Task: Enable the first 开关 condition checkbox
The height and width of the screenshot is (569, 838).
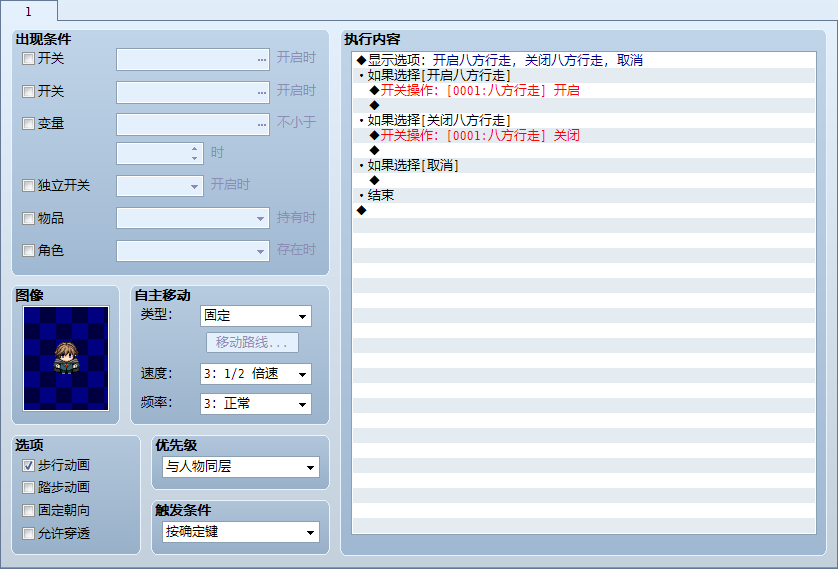Action: tap(28, 58)
